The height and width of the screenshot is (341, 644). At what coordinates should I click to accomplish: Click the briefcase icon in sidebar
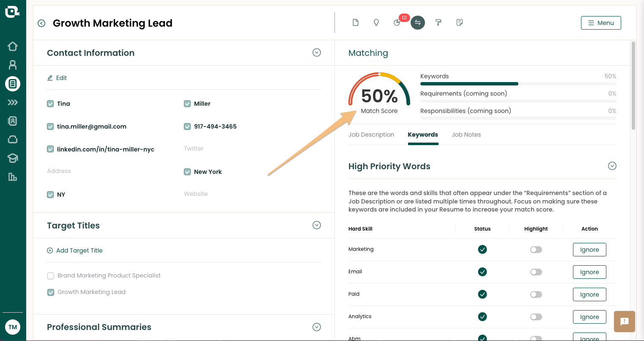pyautogui.click(x=13, y=140)
